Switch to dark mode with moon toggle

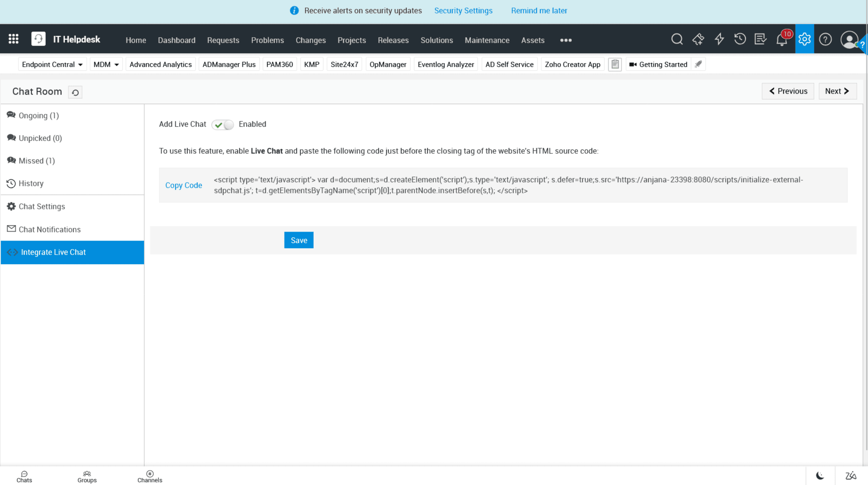pos(820,475)
